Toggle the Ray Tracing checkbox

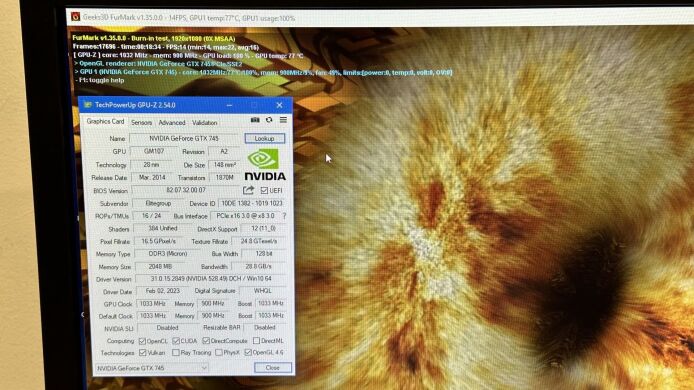pyautogui.click(x=176, y=353)
